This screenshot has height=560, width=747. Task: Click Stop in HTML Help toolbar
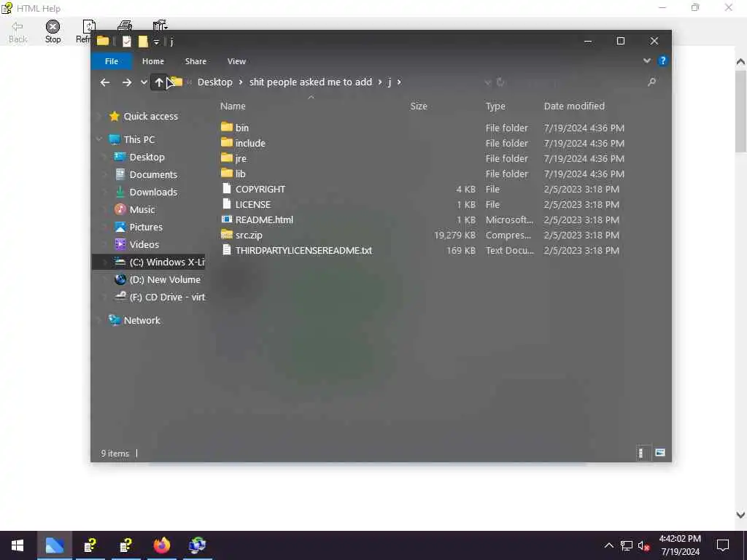click(53, 32)
